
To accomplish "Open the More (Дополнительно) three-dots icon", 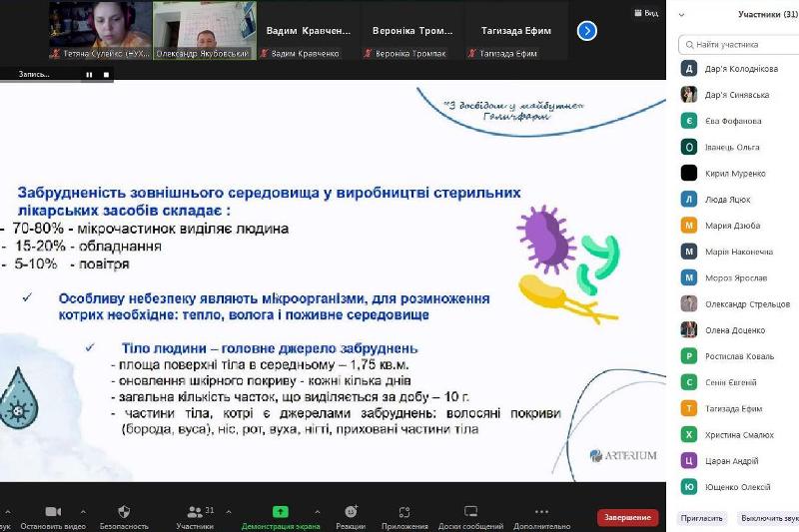I will pos(541,511).
